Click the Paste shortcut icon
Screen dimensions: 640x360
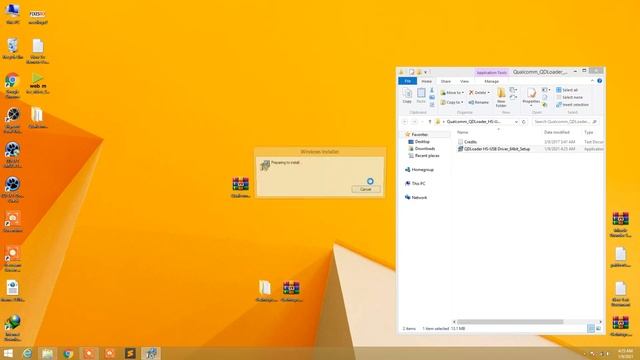[432, 104]
